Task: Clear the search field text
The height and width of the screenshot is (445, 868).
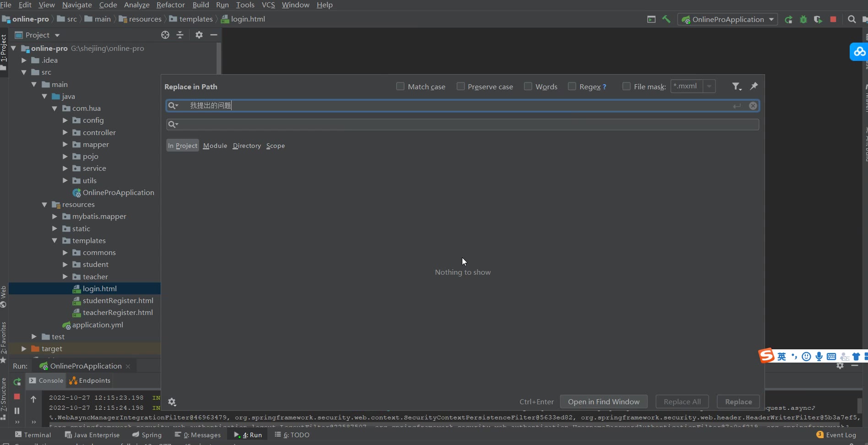Action: pyautogui.click(x=753, y=106)
